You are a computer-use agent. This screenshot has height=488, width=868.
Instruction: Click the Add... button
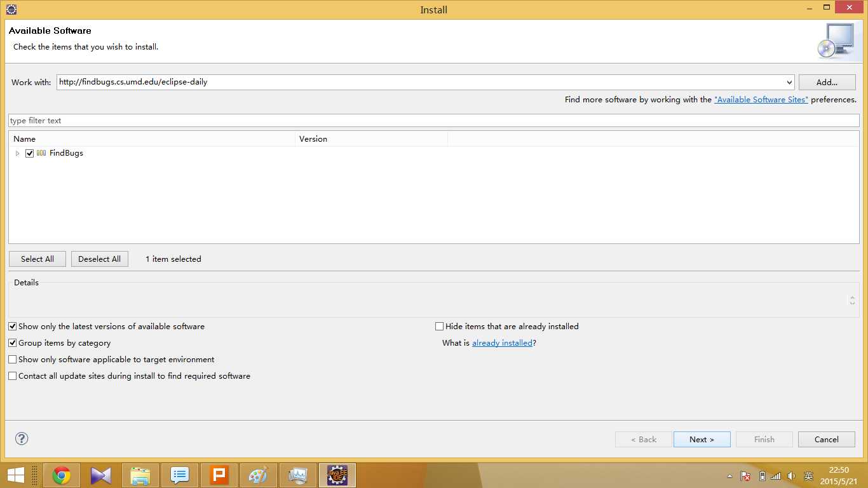(827, 83)
